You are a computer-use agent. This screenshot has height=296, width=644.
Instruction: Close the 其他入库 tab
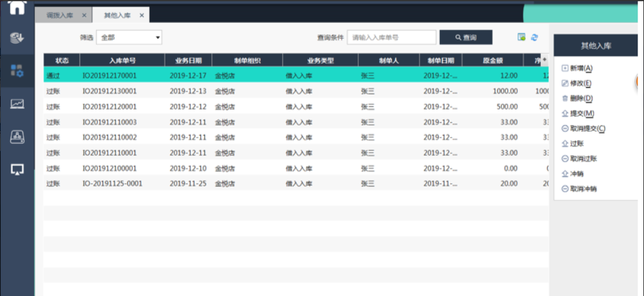tap(141, 15)
